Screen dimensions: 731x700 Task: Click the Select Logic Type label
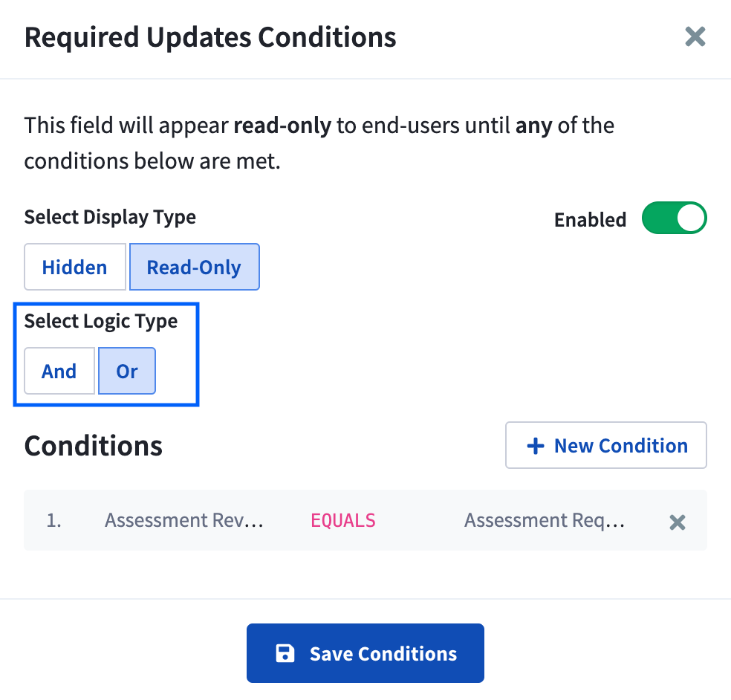tap(101, 321)
